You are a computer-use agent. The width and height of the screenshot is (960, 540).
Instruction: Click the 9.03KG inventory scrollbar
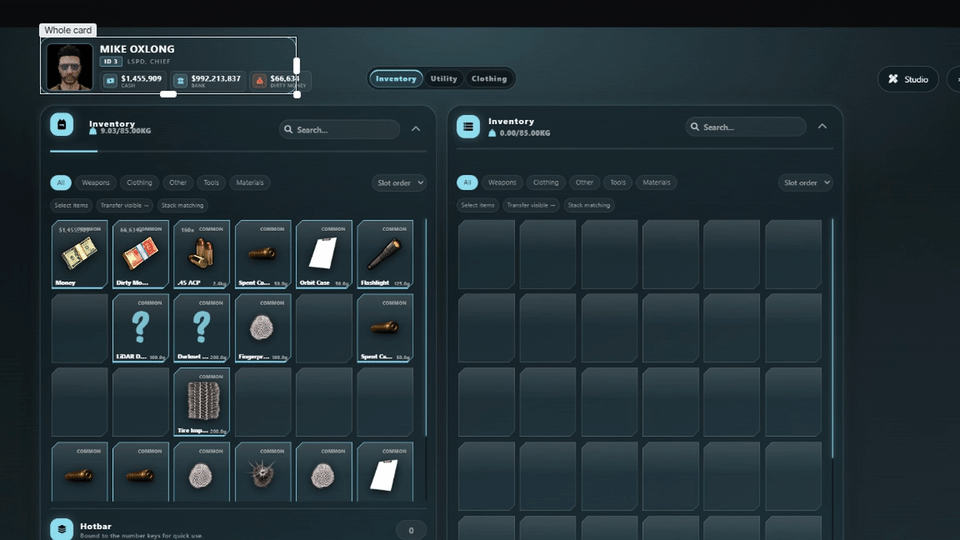coord(426,328)
